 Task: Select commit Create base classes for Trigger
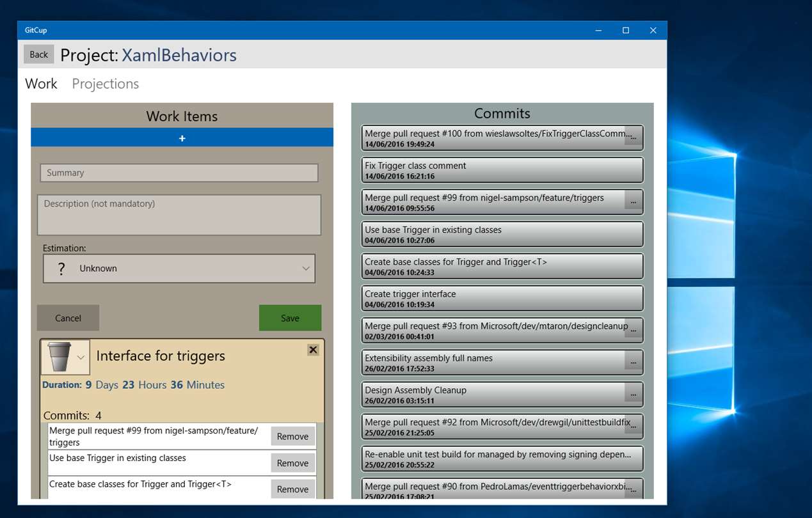coord(502,266)
